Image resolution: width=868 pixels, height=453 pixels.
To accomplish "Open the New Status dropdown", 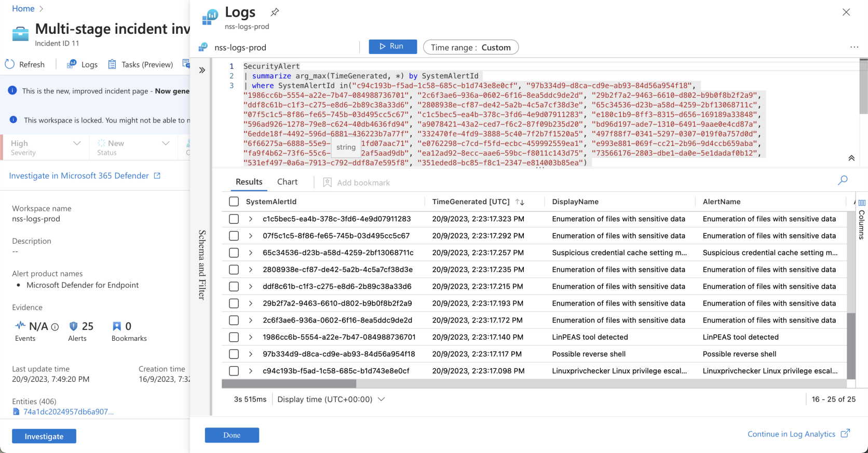I will pos(133,148).
